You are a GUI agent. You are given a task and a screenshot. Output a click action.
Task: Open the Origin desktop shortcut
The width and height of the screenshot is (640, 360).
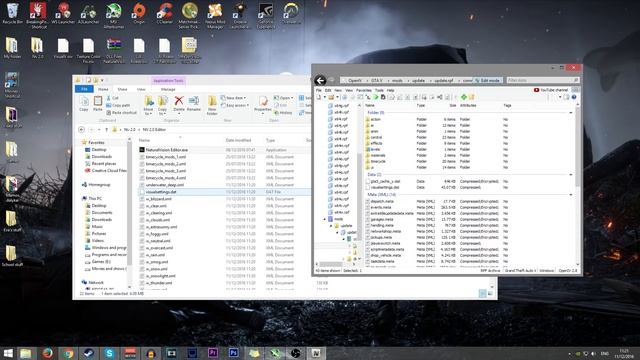(x=139, y=13)
